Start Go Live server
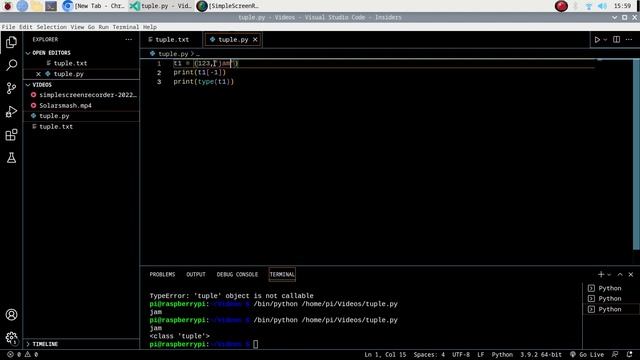640x360 pixels. coord(587,355)
